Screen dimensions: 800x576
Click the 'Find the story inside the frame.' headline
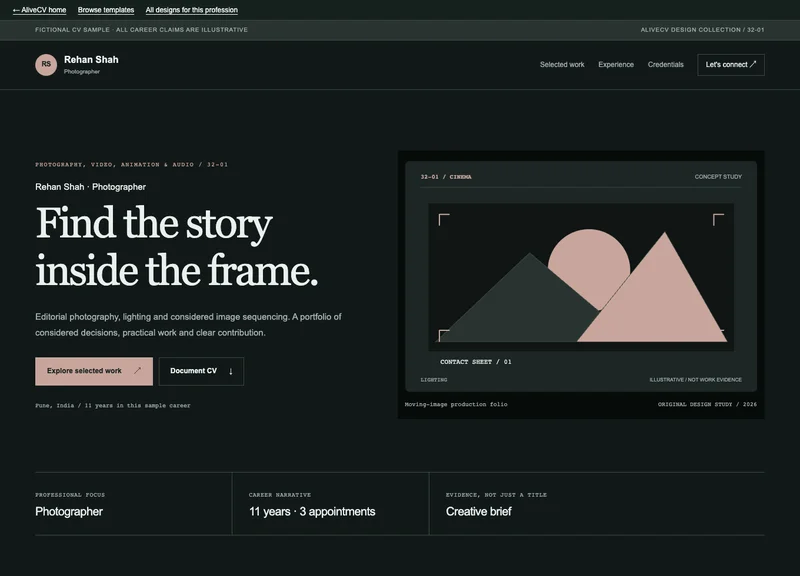(177, 246)
